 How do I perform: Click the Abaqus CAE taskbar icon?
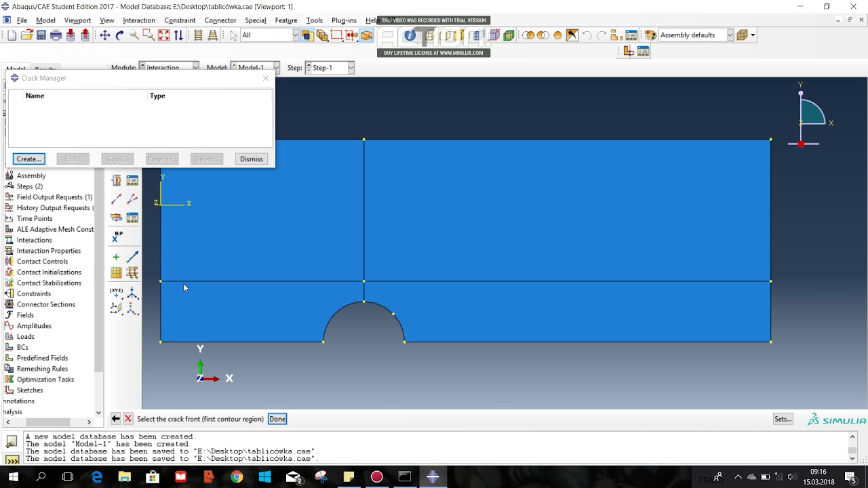433,477
